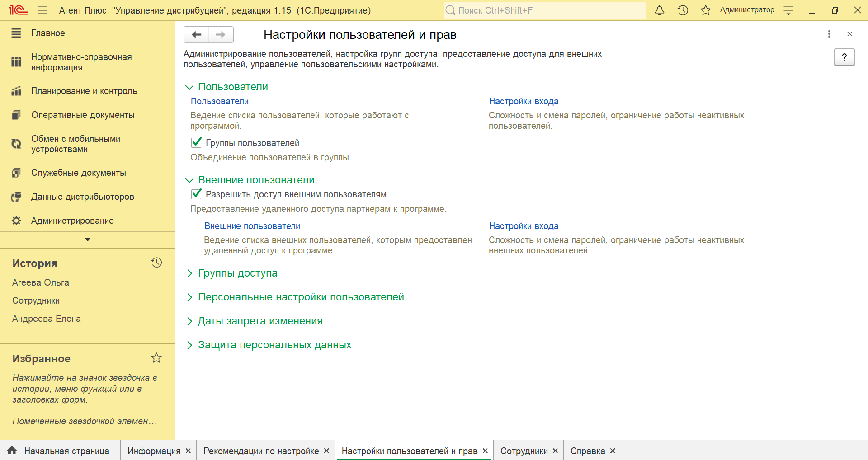The height and width of the screenshot is (460, 868).
Task: Open Данные дистрибьюторов section
Action: [83, 197]
